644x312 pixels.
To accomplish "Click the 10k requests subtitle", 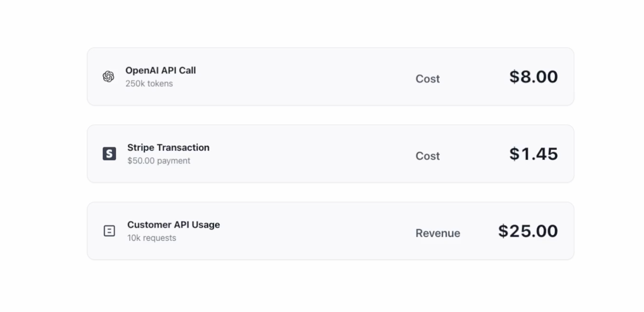I will pyautogui.click(x=151, y=238).
